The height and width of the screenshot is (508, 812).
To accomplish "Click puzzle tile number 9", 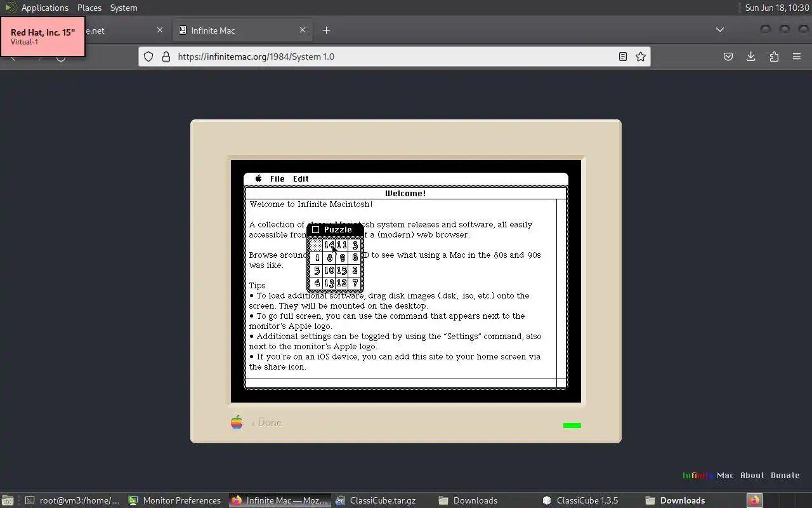I will [x=342, y=258].
